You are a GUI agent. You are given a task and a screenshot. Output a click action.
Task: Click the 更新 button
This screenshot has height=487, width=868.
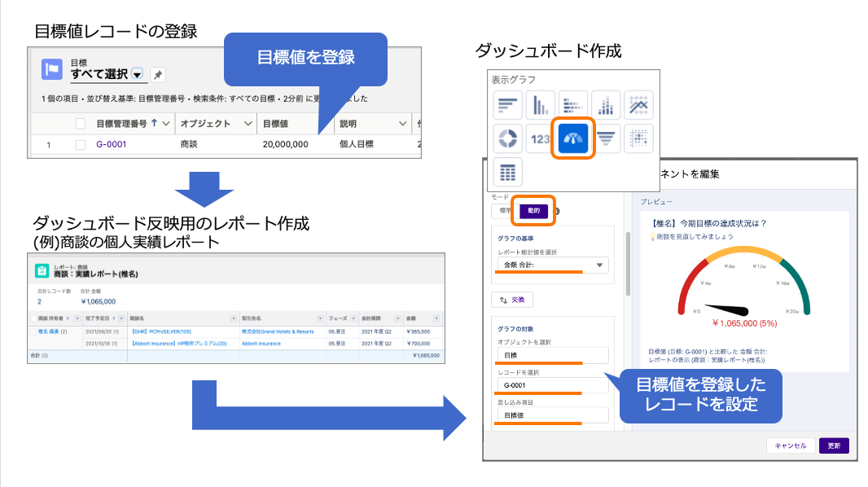834,445
